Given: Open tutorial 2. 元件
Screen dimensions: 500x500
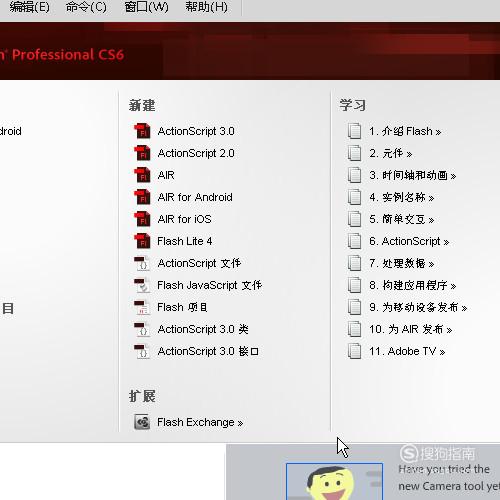Looking at the screenshot, I should 391,153.
